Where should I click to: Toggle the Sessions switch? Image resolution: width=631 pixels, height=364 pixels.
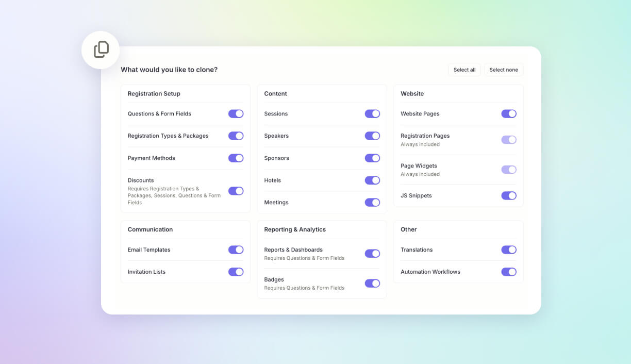click(x=372, y=113)
